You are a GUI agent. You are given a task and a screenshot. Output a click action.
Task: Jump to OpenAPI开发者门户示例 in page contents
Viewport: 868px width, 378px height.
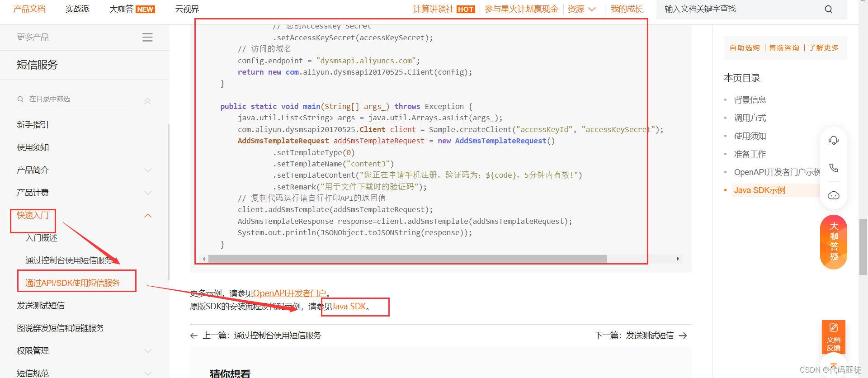777,172
